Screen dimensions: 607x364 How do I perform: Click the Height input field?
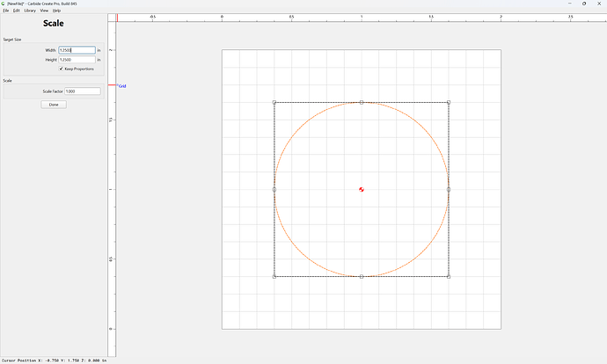pyautogui.click(x=77, y=60)
